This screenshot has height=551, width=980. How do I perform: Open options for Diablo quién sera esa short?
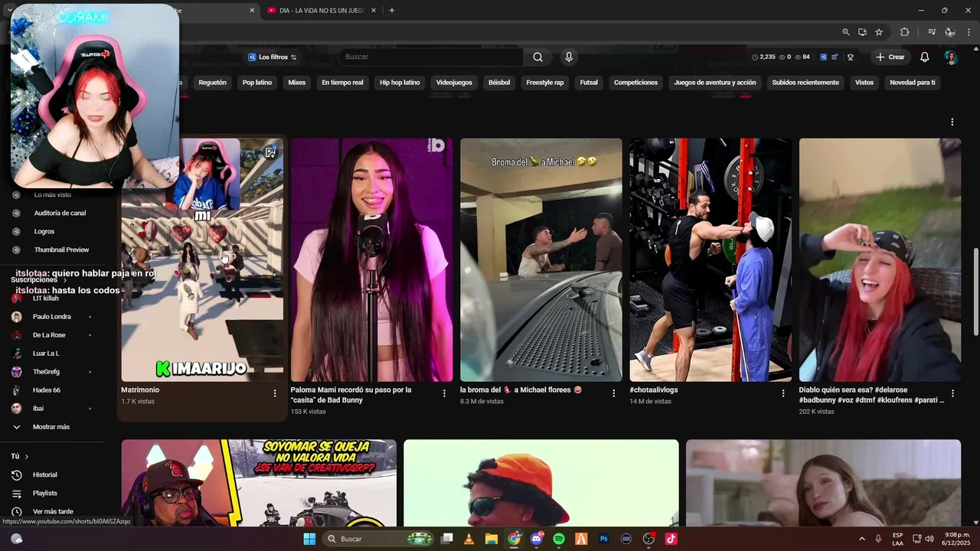pos(952,393)
